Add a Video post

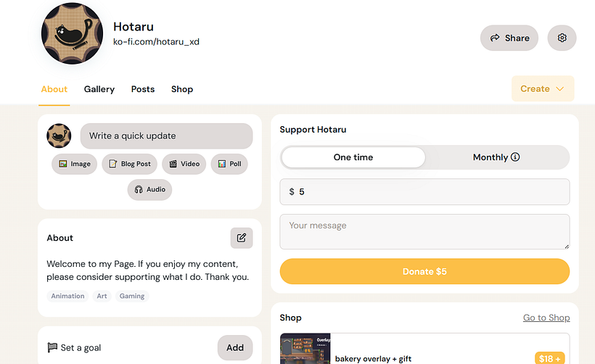(184, 164)
